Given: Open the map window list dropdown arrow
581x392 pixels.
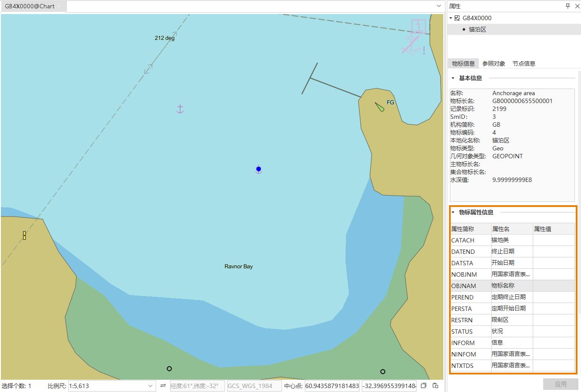Looking at the screenshot, I should tap(439, 6).
